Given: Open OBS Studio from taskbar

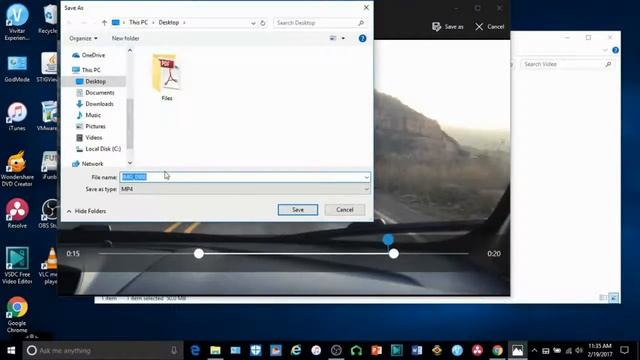Looking at the screenshot, I should 336,350.
